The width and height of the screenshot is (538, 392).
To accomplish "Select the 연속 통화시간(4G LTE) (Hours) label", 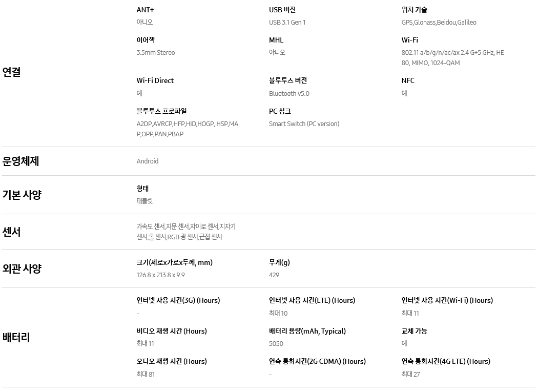I will coord(446,361).
